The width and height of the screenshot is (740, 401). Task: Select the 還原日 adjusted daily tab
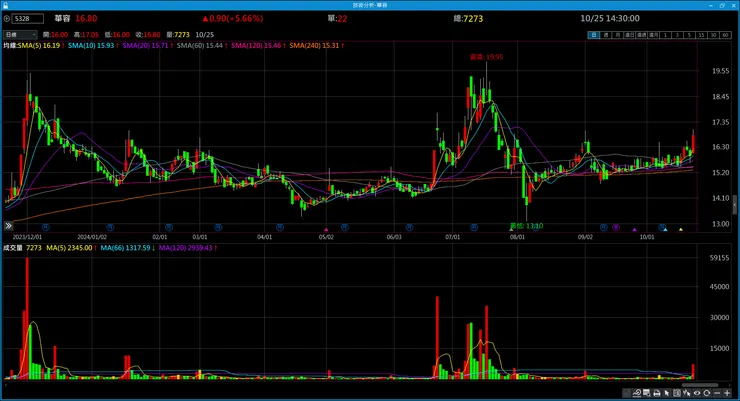(630, 35)
